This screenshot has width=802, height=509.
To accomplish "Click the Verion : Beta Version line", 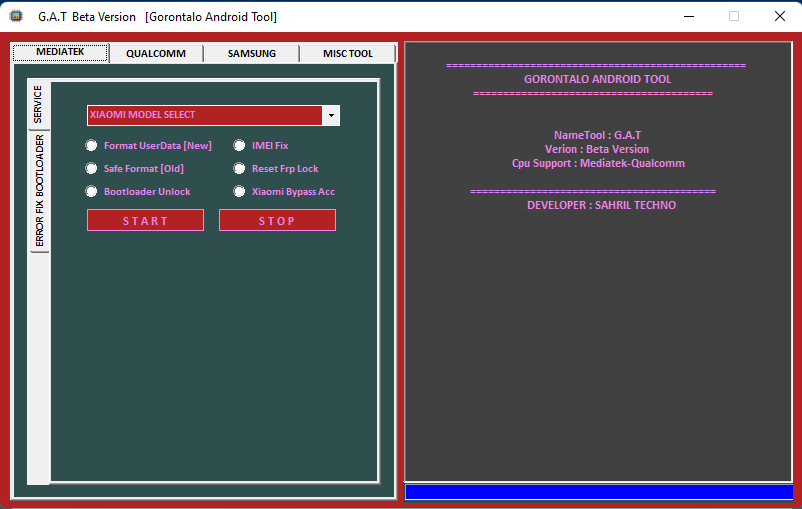I will point(596,149).
